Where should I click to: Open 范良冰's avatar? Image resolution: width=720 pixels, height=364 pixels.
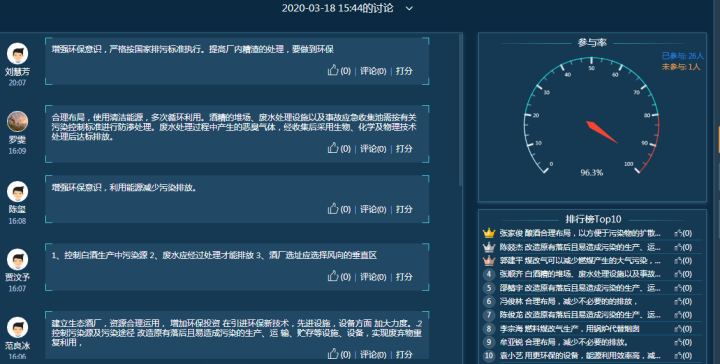pos(17,328)
